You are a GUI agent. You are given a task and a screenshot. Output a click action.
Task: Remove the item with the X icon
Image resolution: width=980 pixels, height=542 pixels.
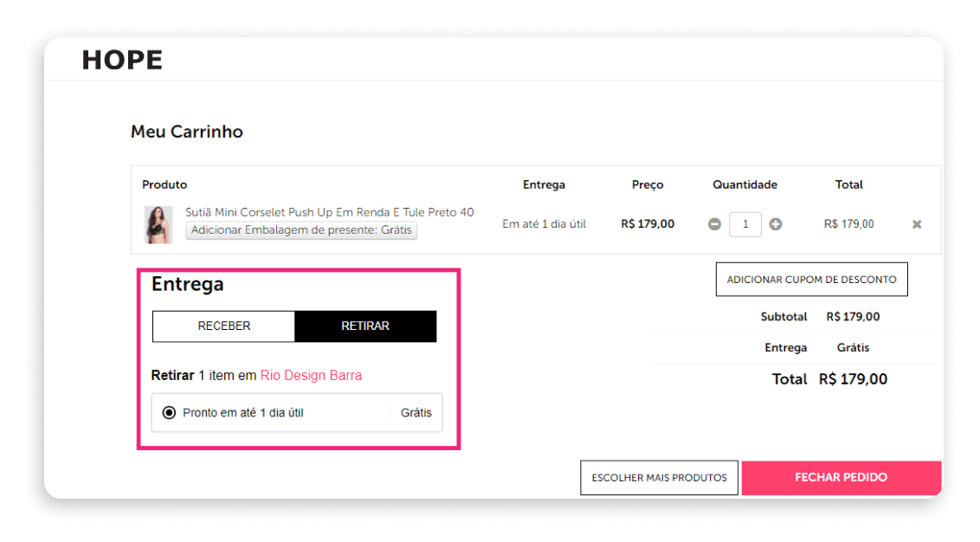click(x=917, y=224)
